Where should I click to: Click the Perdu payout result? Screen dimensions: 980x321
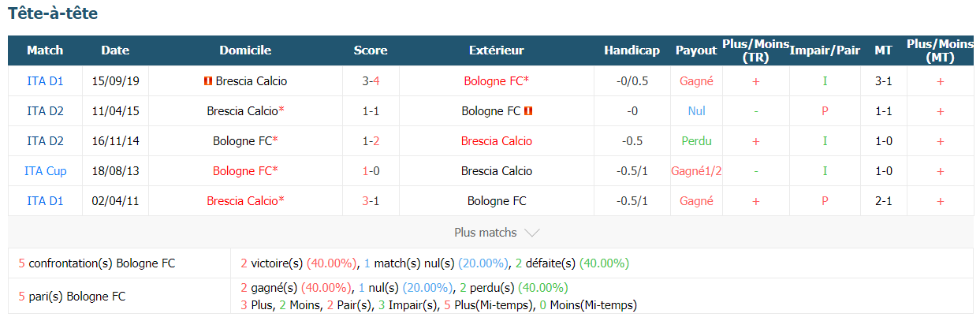click(696, 141)
